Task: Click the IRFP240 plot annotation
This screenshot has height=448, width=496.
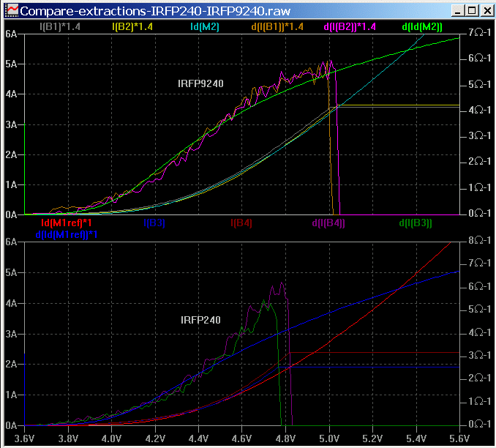Action: point(200,320)
